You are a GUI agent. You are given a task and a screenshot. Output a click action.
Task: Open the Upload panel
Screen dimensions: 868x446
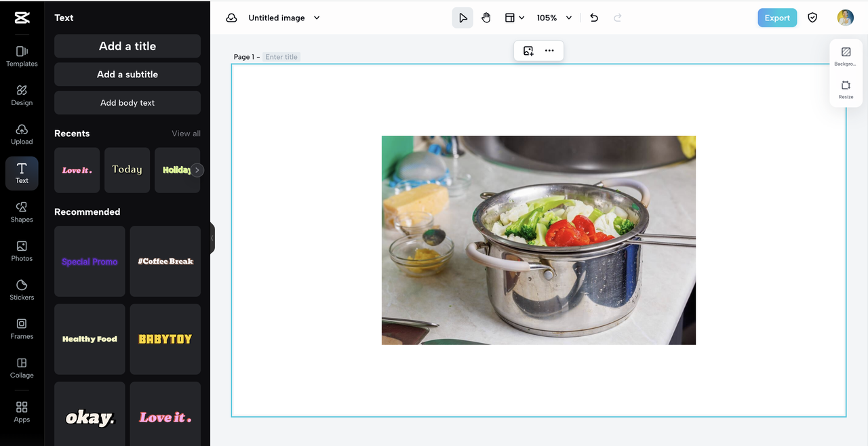click(22, 134)
